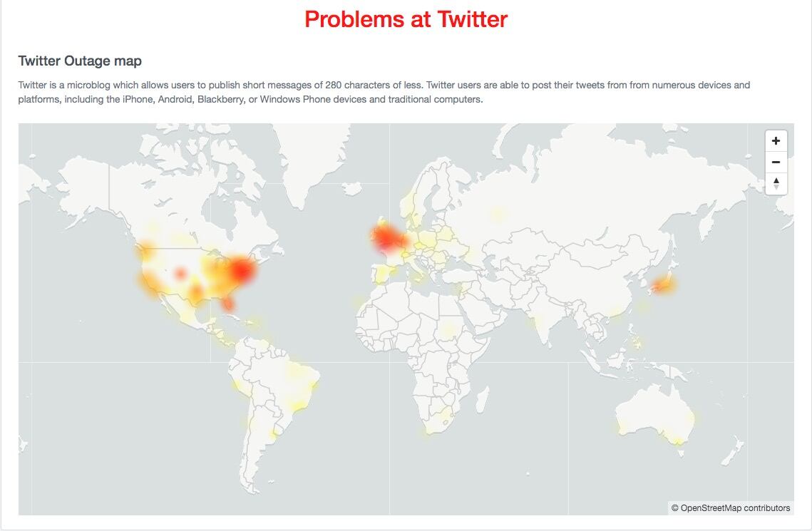
Task: Click the red hotspot on US East Coast
Action: (x=242, y=272)
